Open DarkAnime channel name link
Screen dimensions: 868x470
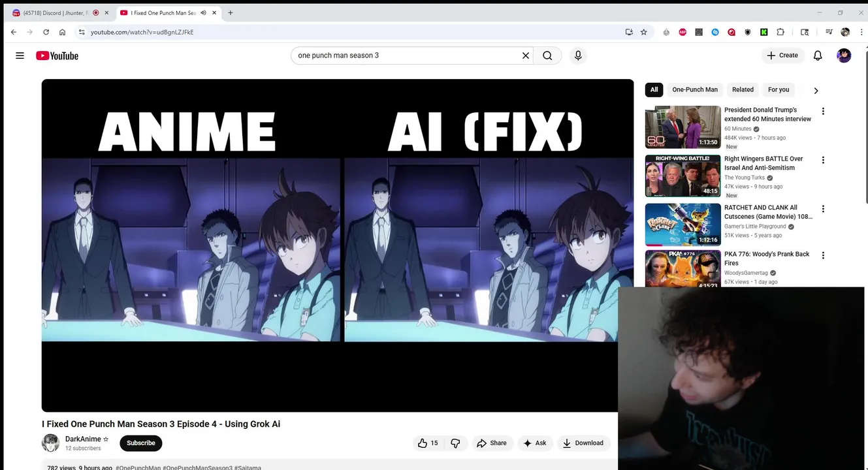click(x=83, y=439)
